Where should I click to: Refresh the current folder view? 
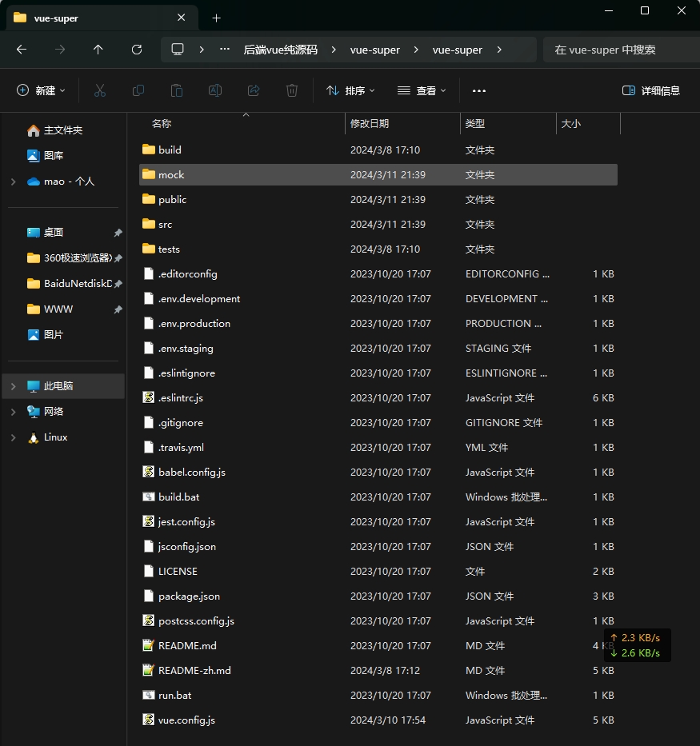137,50
